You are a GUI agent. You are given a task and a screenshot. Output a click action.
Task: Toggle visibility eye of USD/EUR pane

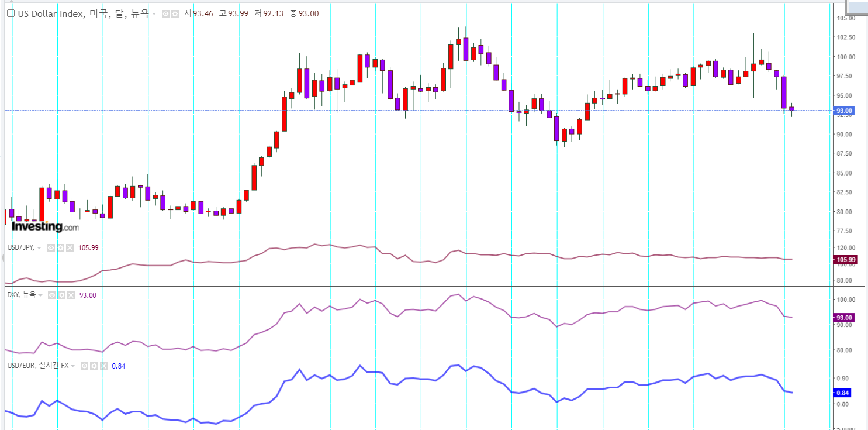[x=84, y=366]
